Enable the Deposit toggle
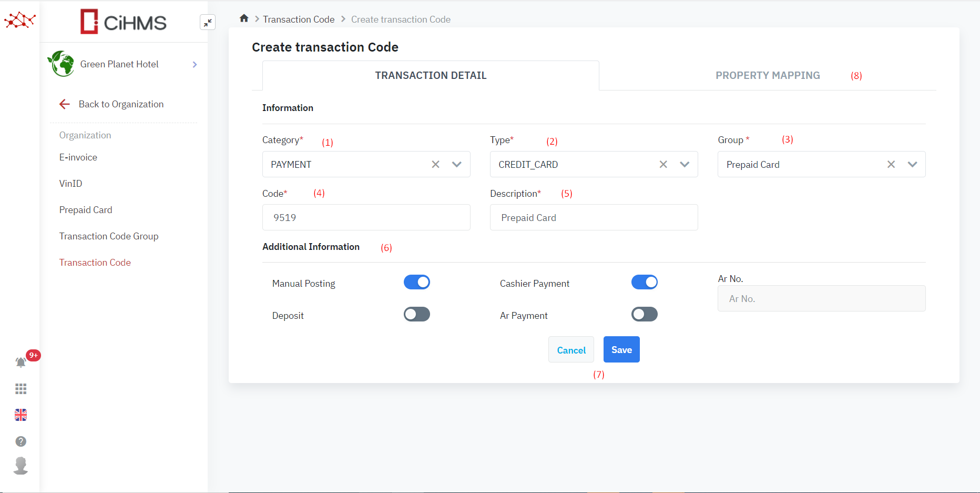The image size is (980, 493). click(x=416, y=315)
